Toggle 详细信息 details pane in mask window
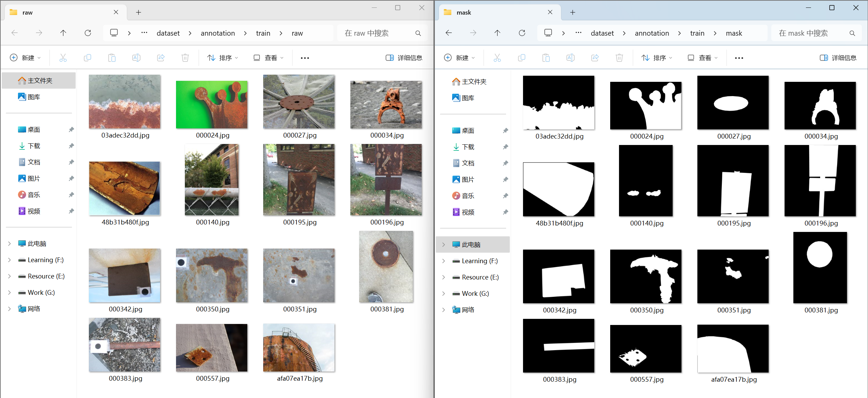The width and height of the screenshot is (868, 398). point(839,57)
